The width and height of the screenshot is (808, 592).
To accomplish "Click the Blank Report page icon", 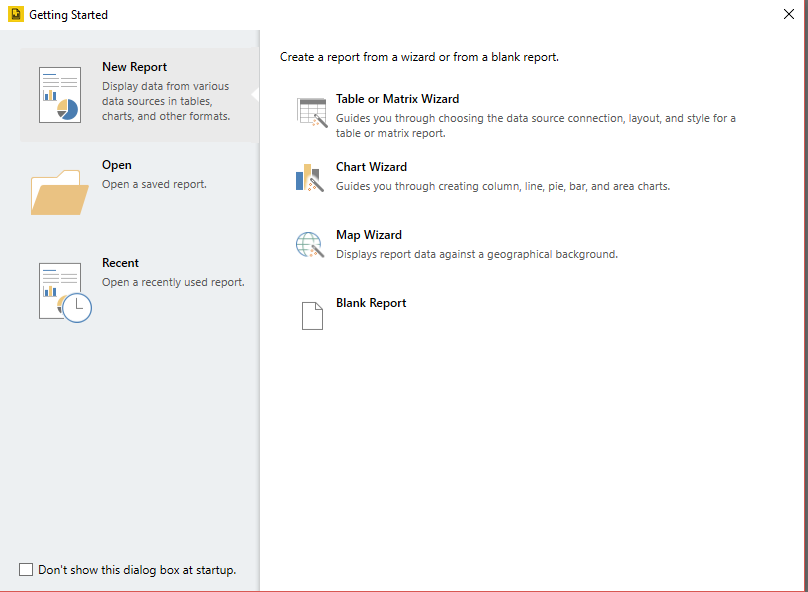I will [x=312, y=315].
